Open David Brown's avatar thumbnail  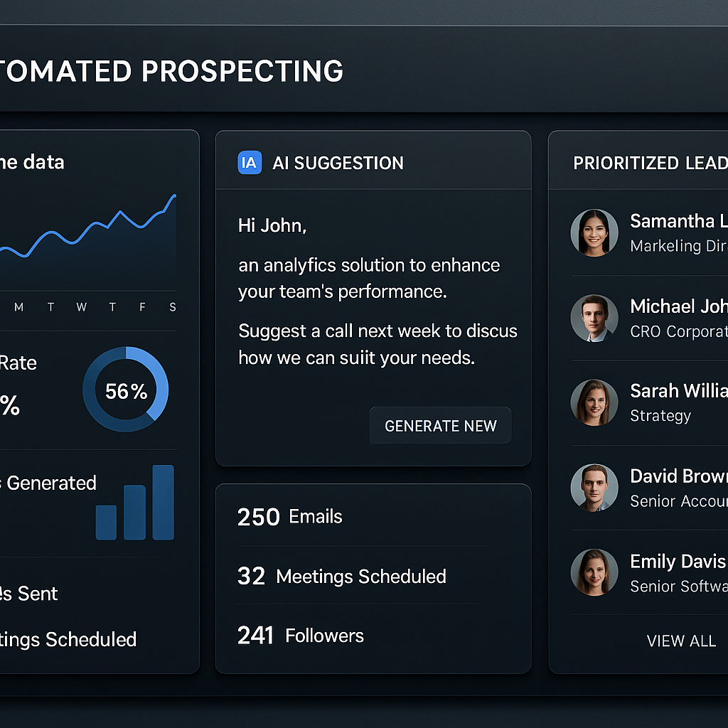pos(594,487)
